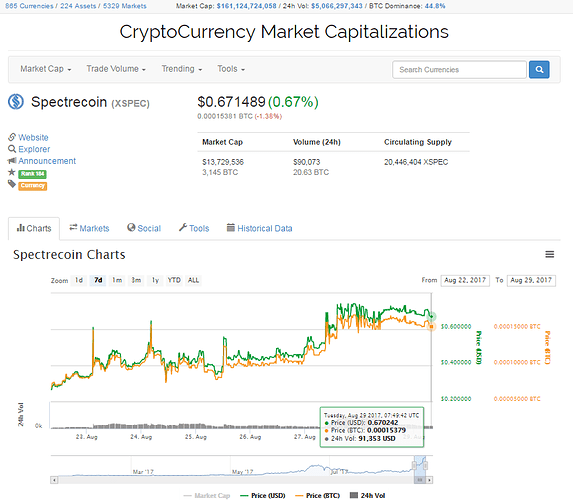Click the From date field Aug 22, 2017
Image resolution: width=573 pixels, height=500 pixels.
pyautogui.click(x=465, y=280)
